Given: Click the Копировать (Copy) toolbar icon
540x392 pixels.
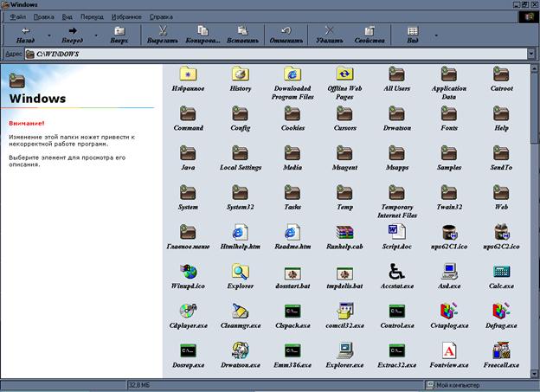Looking at the screenshot, I should coord(202,31).
